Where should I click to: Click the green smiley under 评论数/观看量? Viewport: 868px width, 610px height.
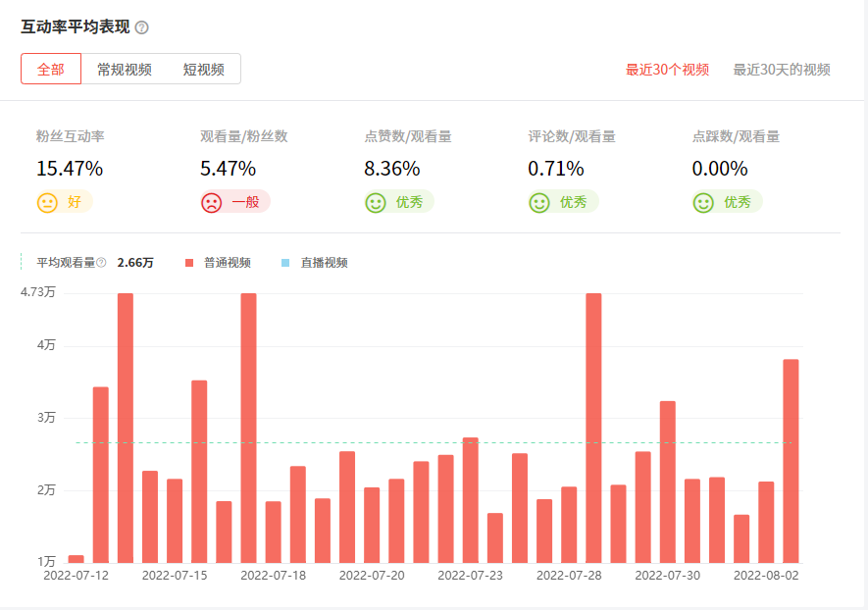point(539,203)
